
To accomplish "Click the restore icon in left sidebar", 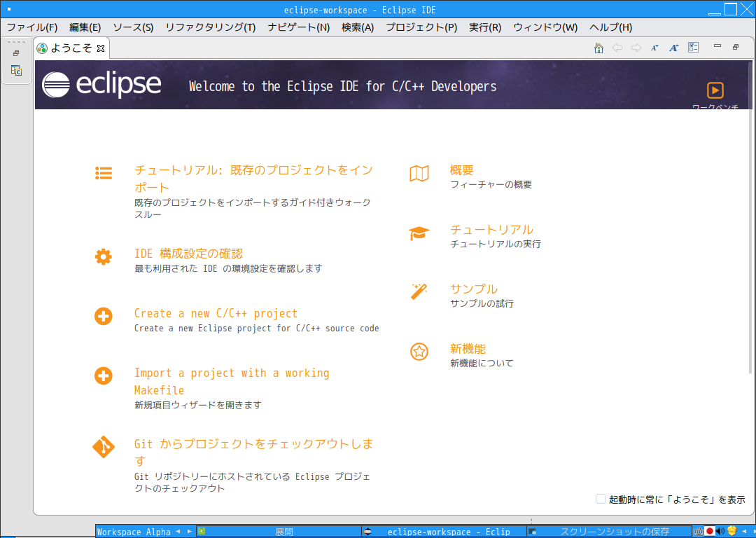I will click(x=16, y=53).
